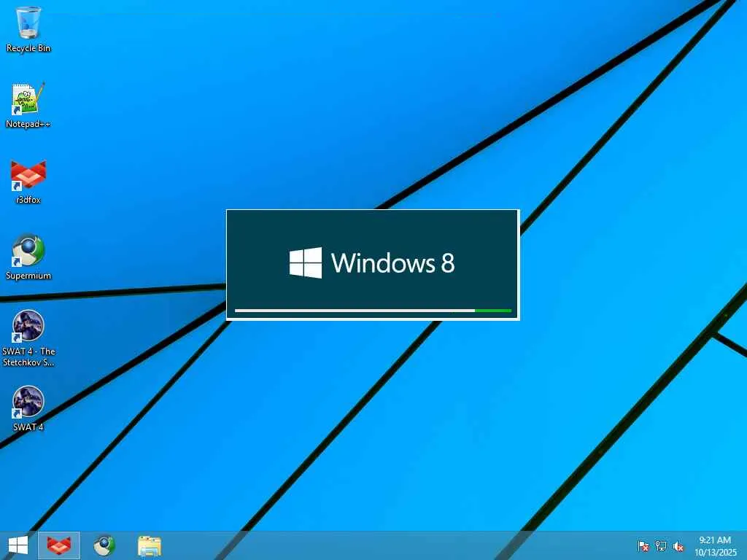Launch Supermium from the taskbar
The image size is (747, 560).
pos(104,545)
